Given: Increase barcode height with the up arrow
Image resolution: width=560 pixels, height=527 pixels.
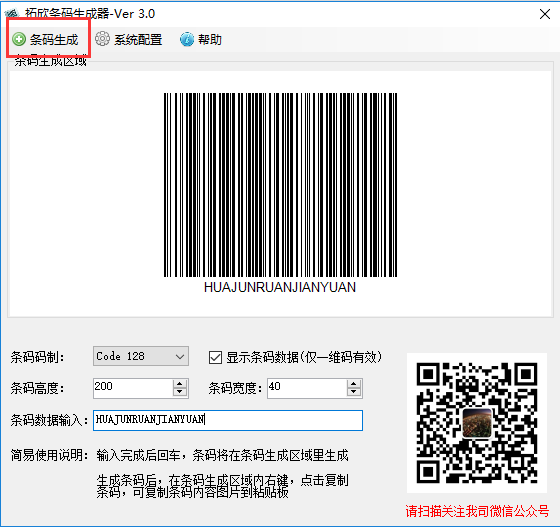Looking at the screenshot, I should [180, 384].
